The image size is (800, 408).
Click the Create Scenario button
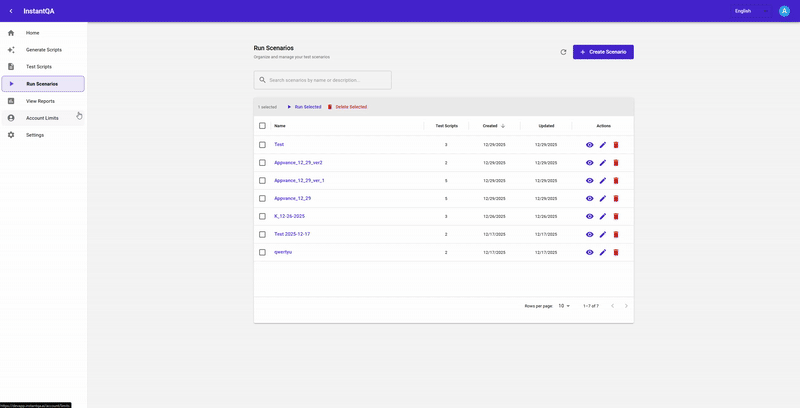tap(603, 52)
